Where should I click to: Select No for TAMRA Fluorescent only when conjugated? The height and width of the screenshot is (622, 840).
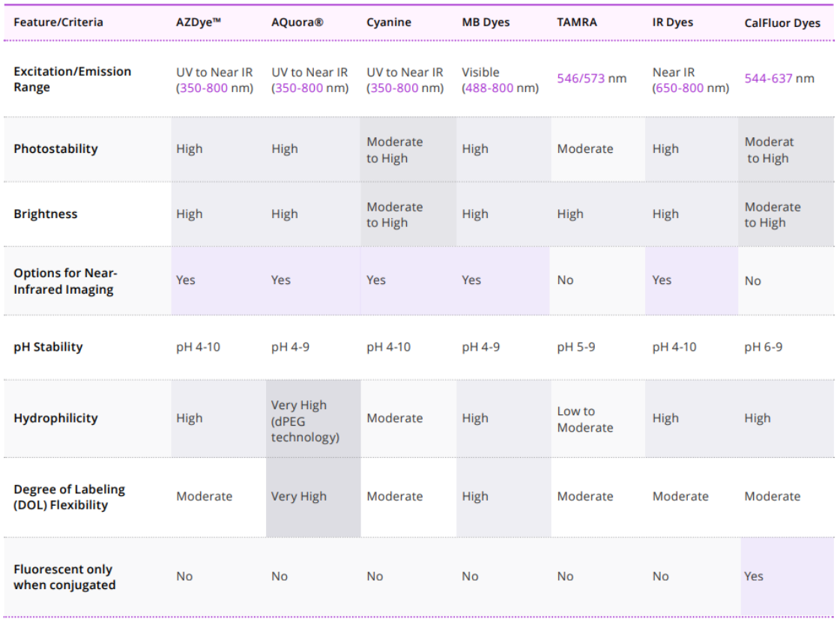point(565,576)
